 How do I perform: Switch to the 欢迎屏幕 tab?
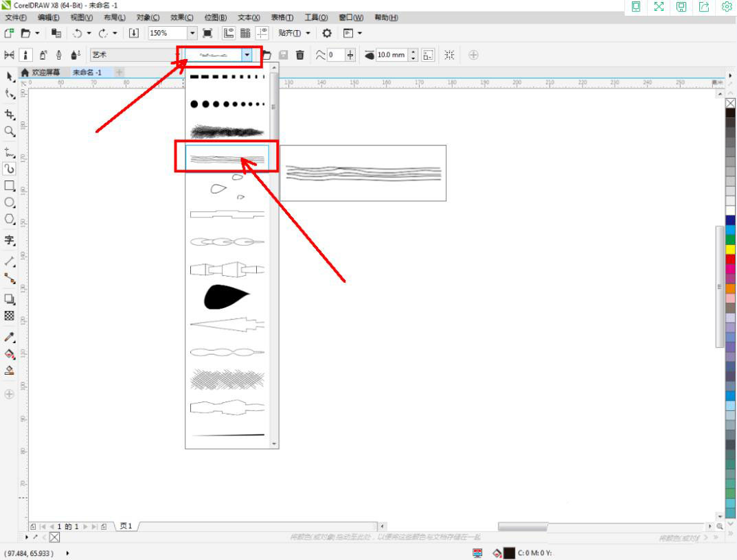(x=41, y=73)
